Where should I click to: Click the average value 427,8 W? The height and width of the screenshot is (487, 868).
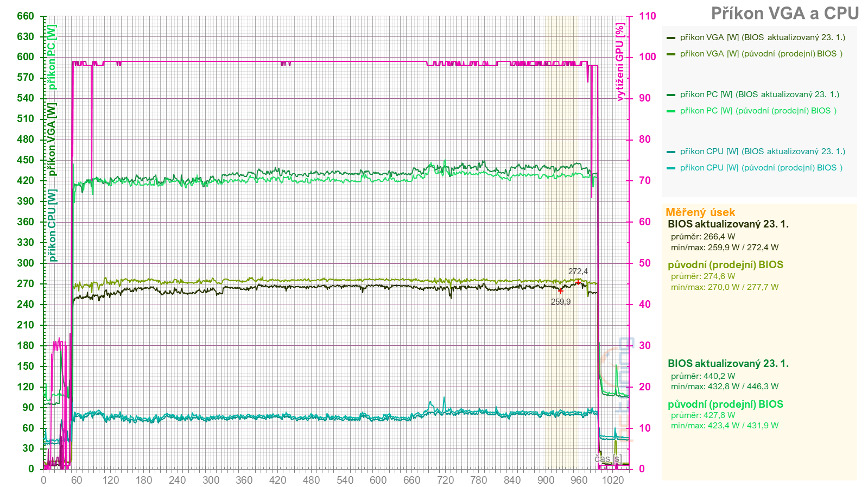719,415
